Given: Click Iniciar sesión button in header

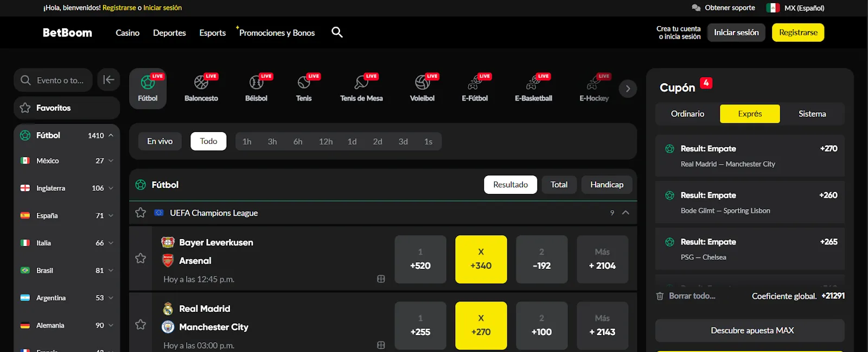Looking at the screenshot, I should [736, 33].
